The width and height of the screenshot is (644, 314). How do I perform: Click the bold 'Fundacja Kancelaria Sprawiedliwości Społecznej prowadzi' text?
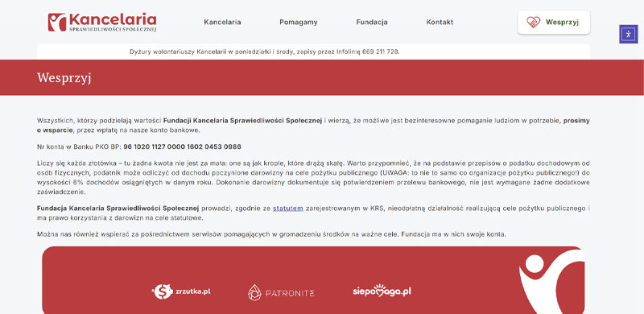(x=134, y=209)
